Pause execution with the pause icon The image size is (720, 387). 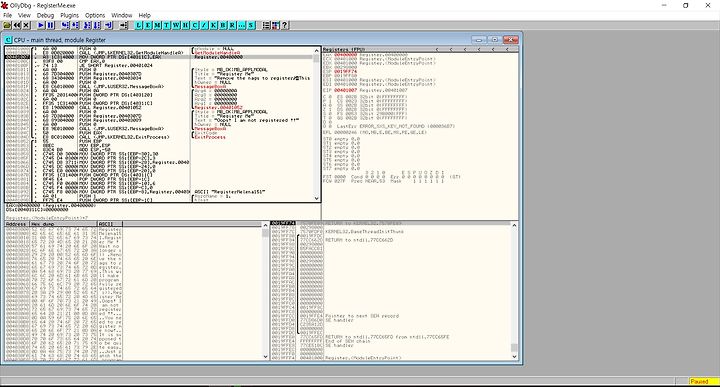(51, 25)
